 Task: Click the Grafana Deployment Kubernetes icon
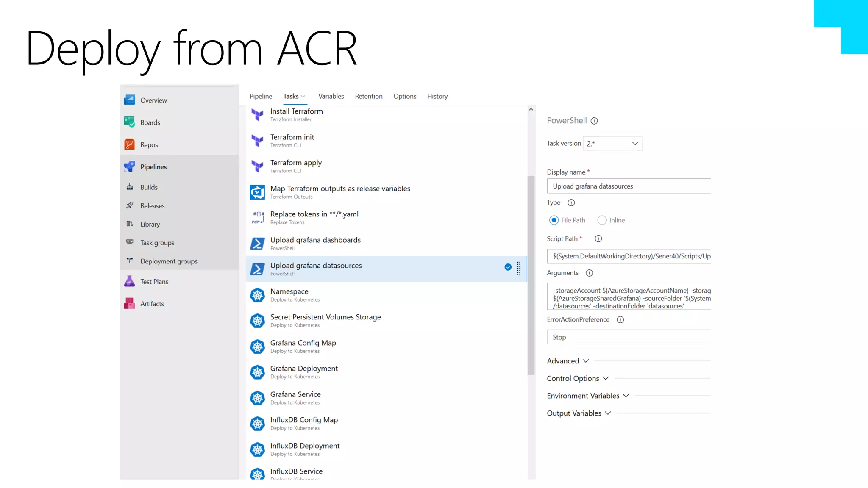(257, 372)
